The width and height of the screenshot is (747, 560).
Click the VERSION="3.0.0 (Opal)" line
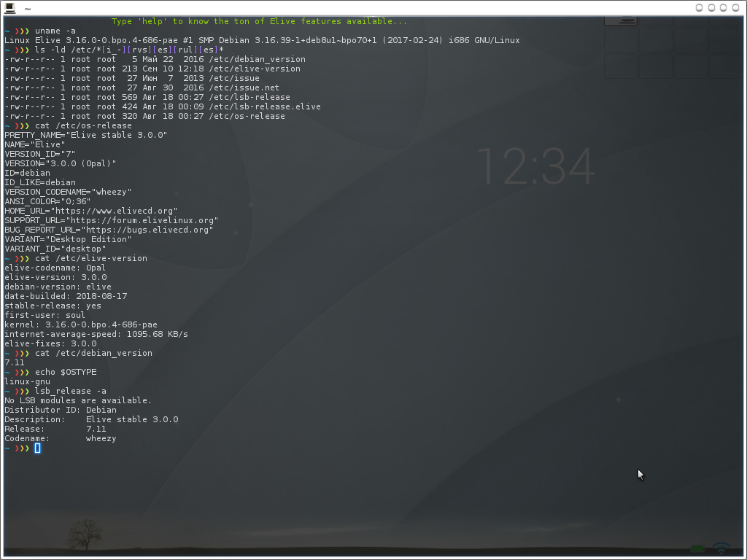[x=61, y=164]
